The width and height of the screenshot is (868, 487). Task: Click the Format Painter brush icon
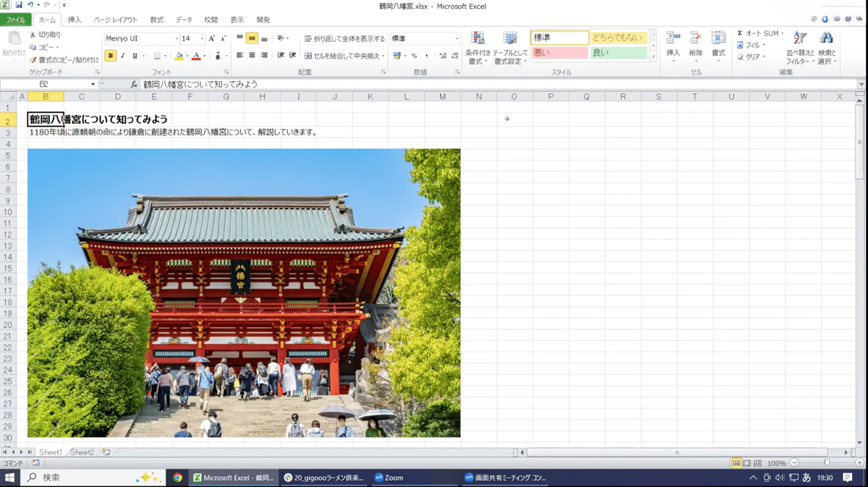click(x=33, y=59)
